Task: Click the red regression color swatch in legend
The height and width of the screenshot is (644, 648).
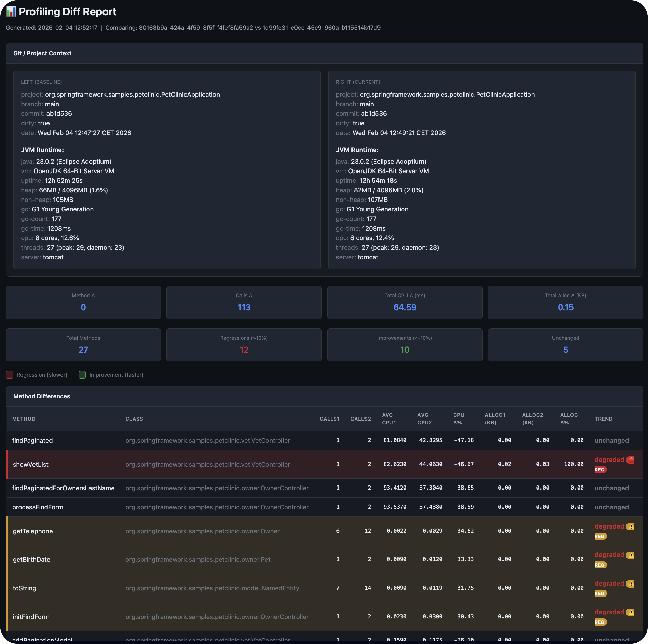Action: (x=9, y=375)
